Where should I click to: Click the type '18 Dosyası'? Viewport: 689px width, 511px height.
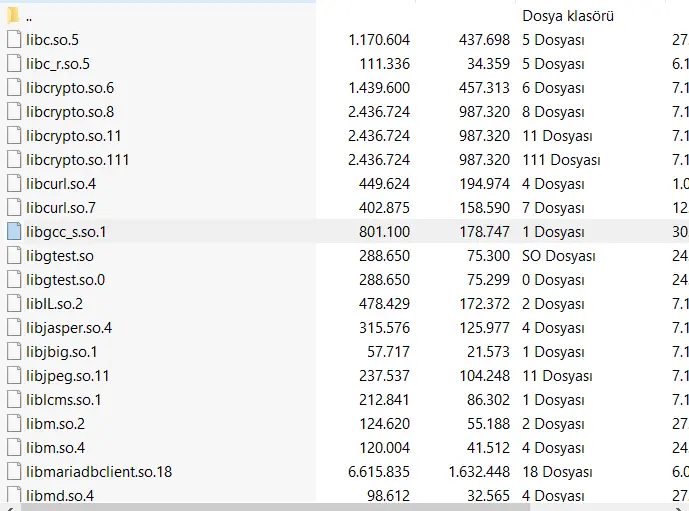click(557, 472)
